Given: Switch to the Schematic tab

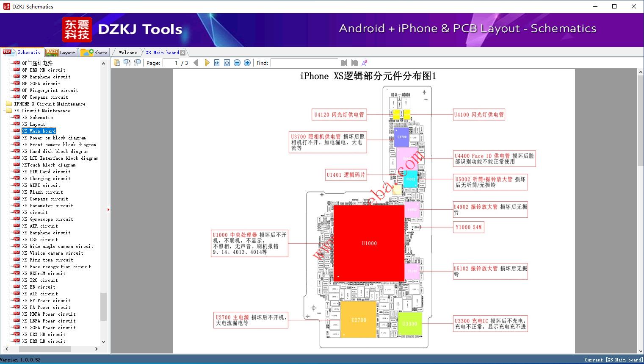Looking at the screenshot, I should pyautogui.click(x=22, y=52).
